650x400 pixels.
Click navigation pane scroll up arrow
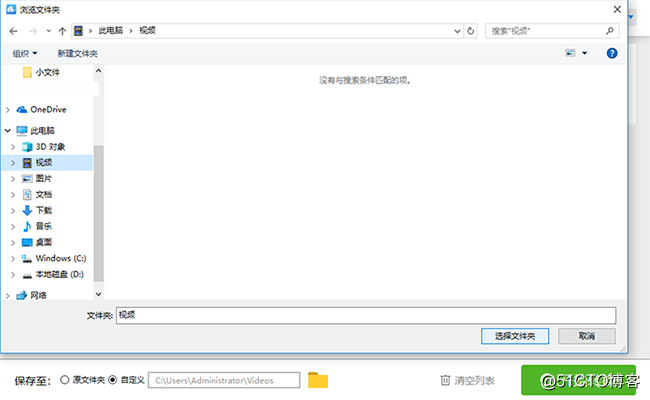point(98,71)
